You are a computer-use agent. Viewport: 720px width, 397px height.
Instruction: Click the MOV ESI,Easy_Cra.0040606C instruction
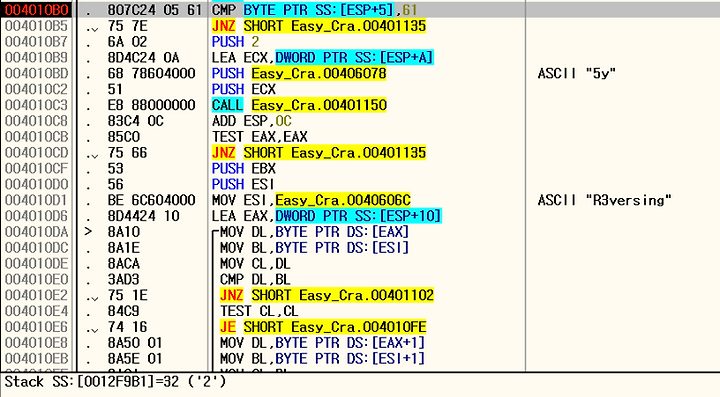[x=311, y=200]
